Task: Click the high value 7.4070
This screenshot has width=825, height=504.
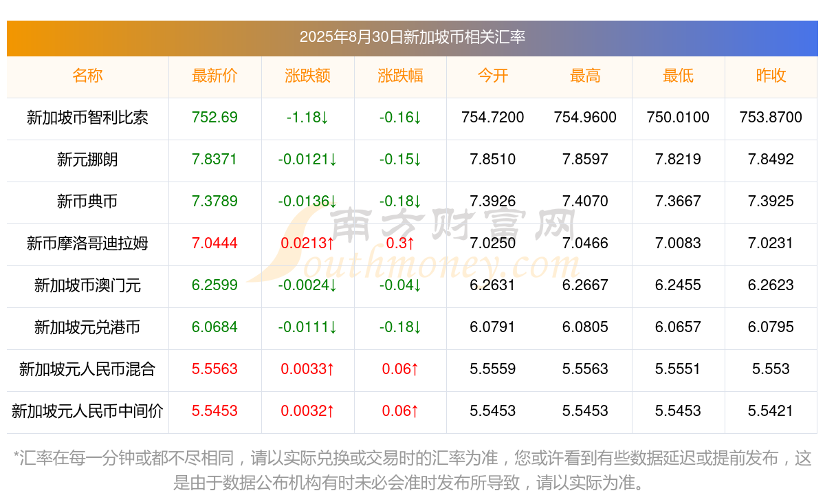Action: click(x=585, y=201)
